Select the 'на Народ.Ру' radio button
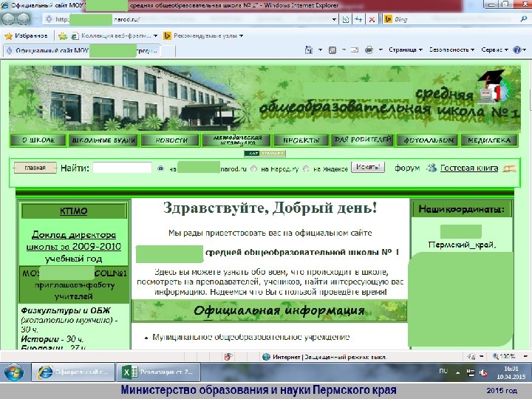This screenshot has width=532, height=399. point(253,168)
